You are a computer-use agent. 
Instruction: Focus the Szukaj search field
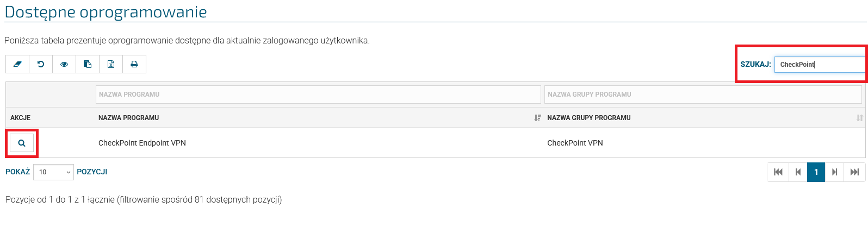(819, 65)
